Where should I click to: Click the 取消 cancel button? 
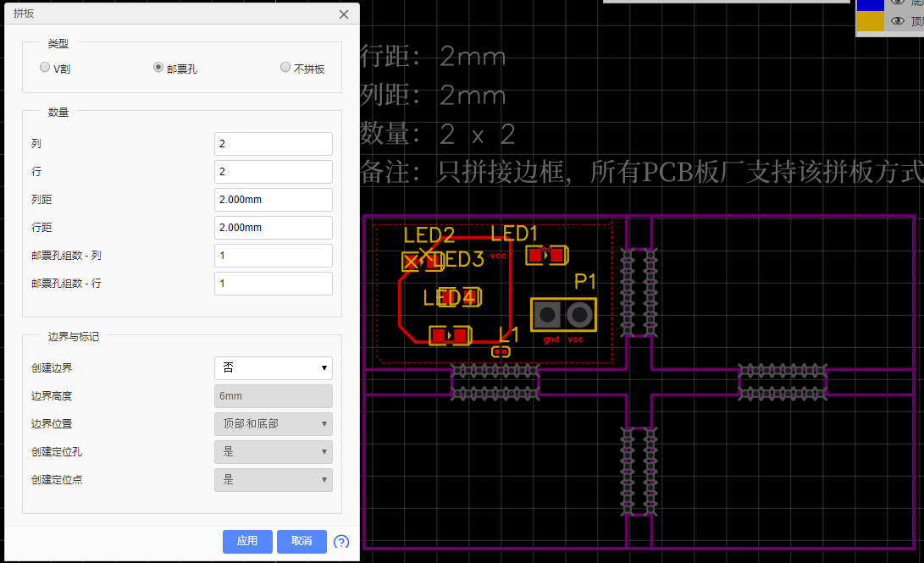click(302, 541)
